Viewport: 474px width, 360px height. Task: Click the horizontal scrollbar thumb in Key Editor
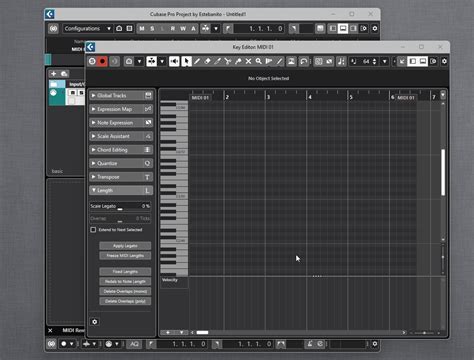pyautogui.click(x=202, y=332)
